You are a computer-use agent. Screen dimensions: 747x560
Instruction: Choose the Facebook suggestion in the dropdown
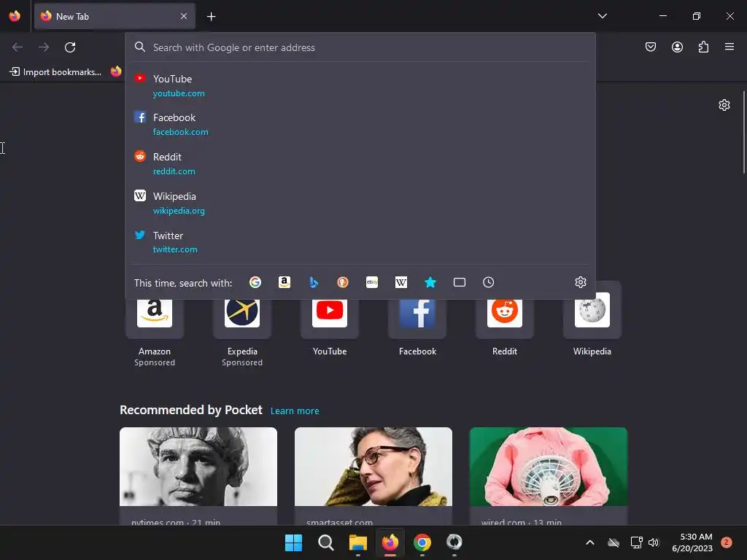click(x=360, y=124)
